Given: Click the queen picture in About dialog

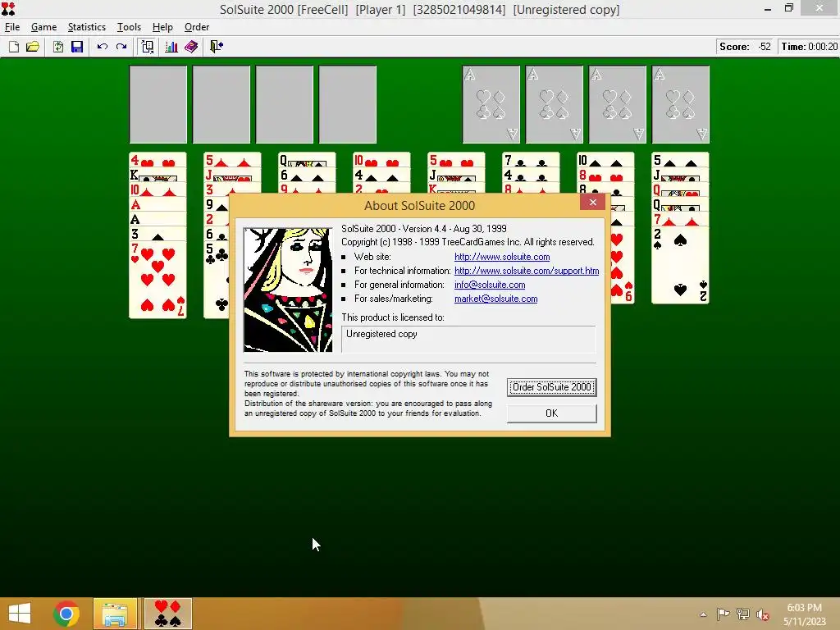Looking at the screenshot, I should [288, 290].
